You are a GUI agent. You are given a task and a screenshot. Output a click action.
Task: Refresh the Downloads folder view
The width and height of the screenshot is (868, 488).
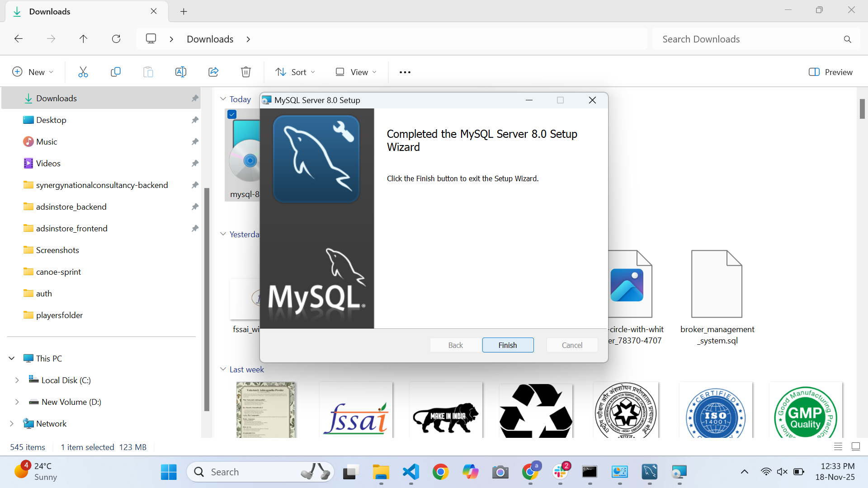116,39
